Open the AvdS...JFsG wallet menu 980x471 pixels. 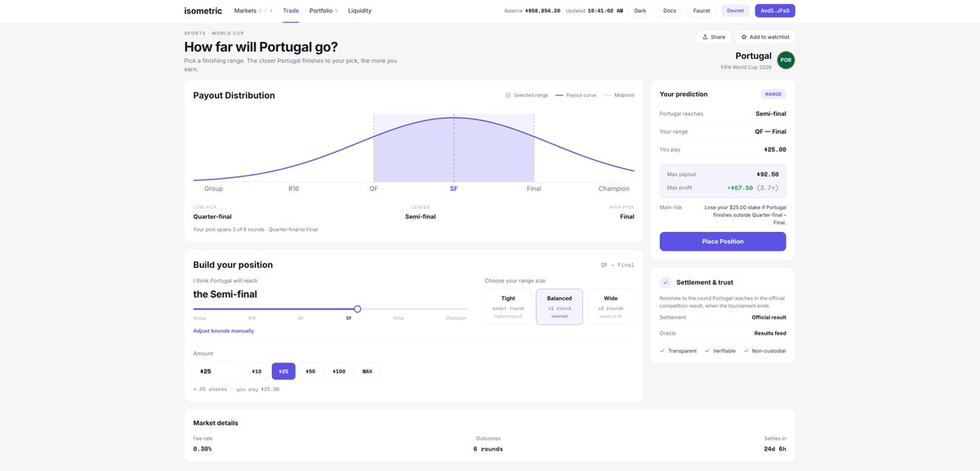pos(775,11)
